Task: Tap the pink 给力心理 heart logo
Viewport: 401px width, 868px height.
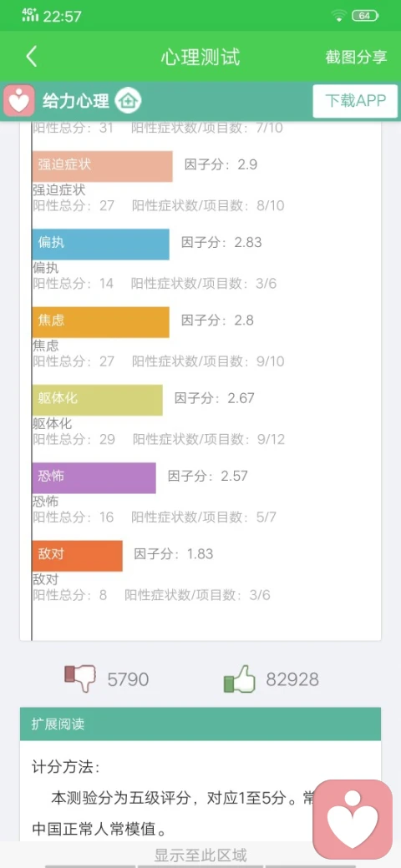Action: 19,101
